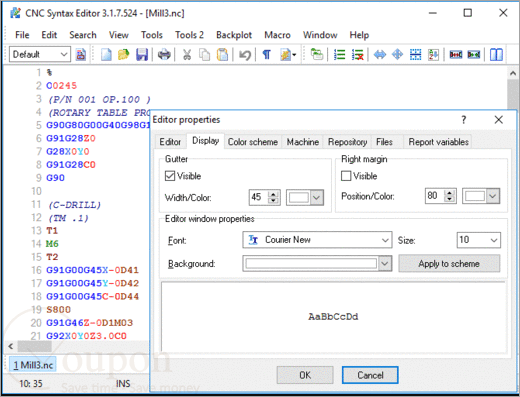This screenshot has width=520, height=397.
Task: Toggle the split window view icon
Action: coord(496,54)
